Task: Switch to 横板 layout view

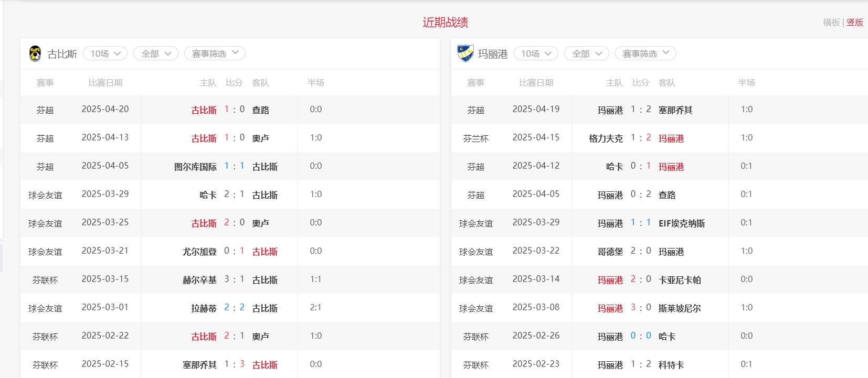Action: click(831, 23)
